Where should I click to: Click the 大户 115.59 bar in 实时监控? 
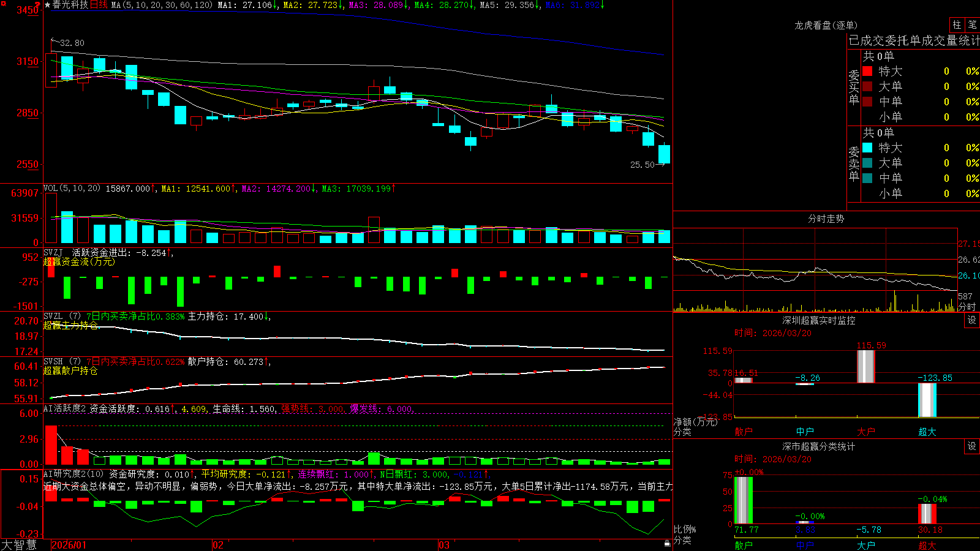click(x=866, y=366)
